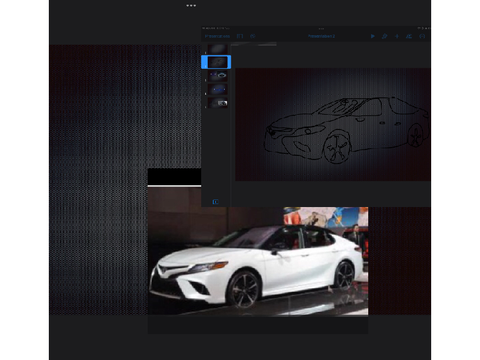
Task: Select the car sketch drawing on slide
Action: point(347,130)
